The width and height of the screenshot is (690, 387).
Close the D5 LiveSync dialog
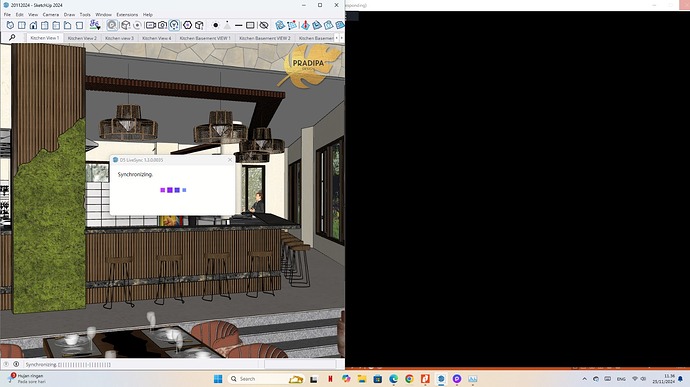pyautogui.click(x=230, y=160)
